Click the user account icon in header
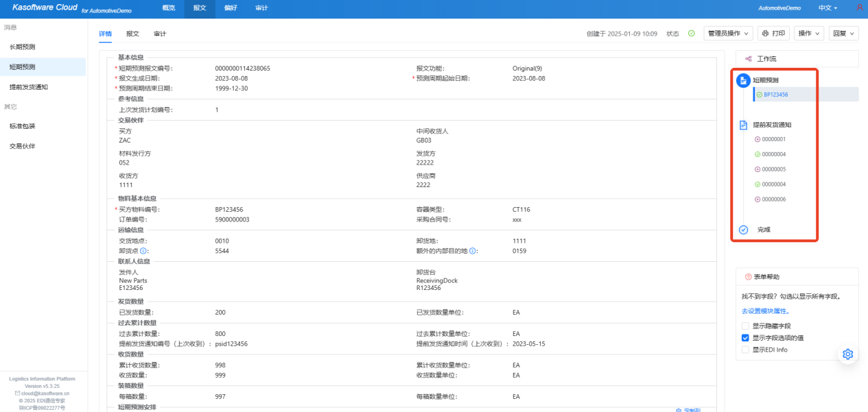Viewport: 868px width, 412px height. (860, 8)
